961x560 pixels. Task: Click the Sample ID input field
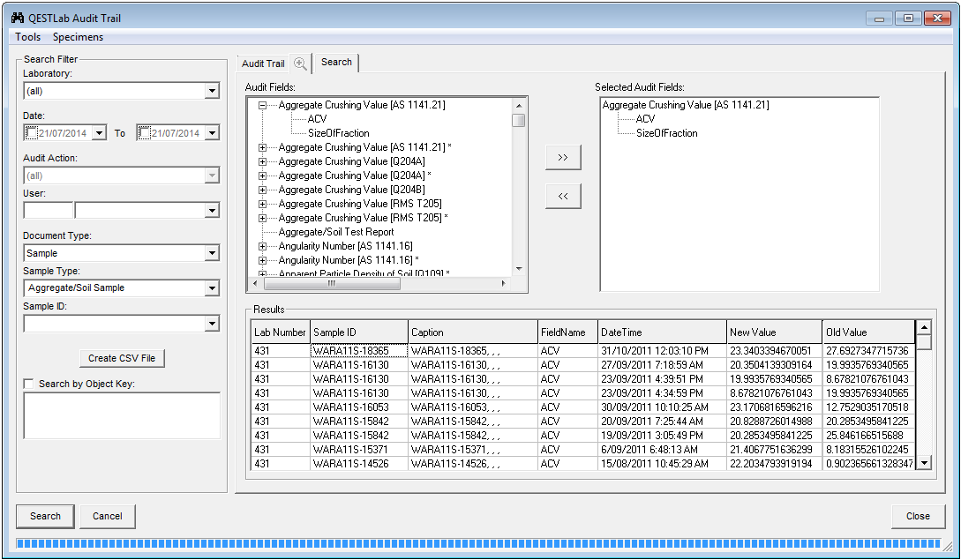[113, 324]
